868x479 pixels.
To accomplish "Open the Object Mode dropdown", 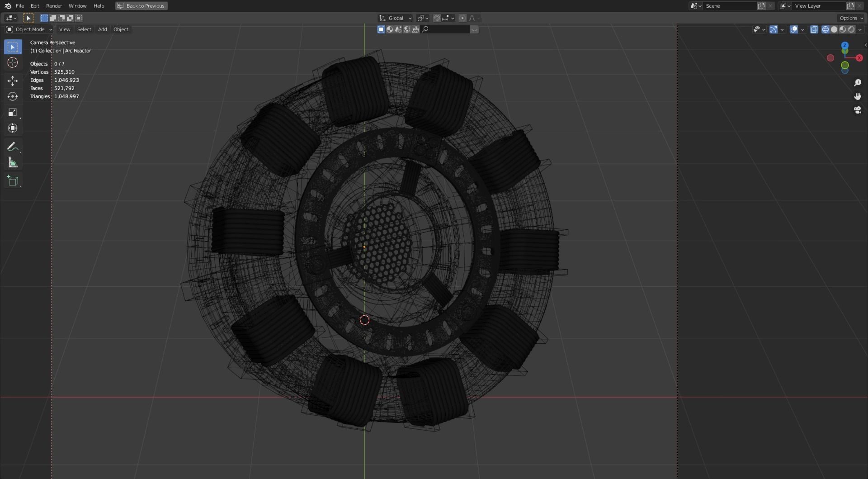I will pyautogui.click(x=29, y=29).
